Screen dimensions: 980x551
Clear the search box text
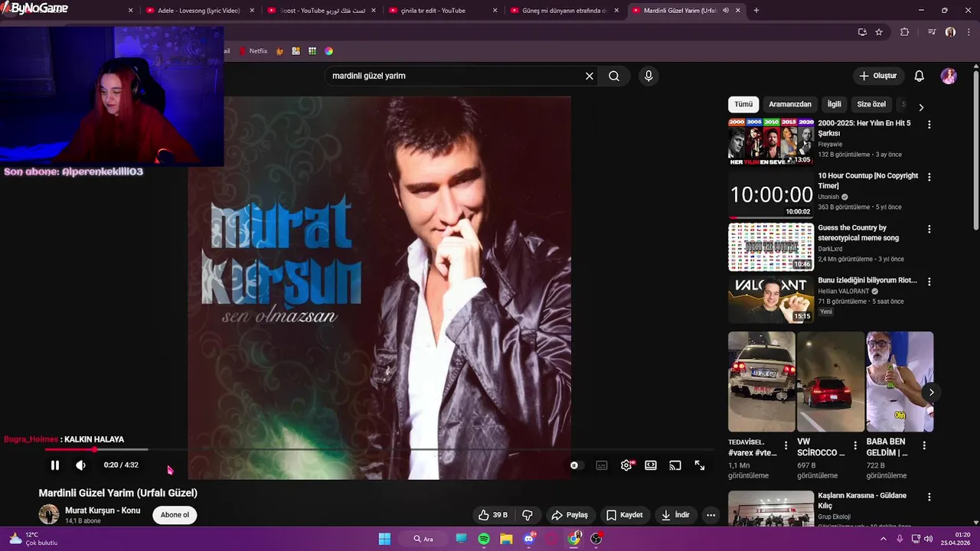pos(590,76)
